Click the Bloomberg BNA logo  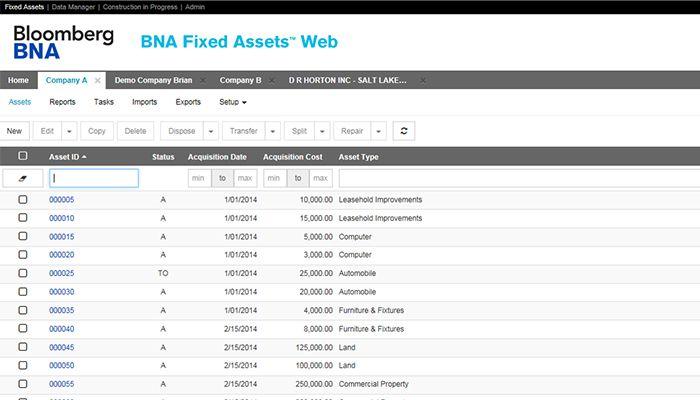click(63, 42)
